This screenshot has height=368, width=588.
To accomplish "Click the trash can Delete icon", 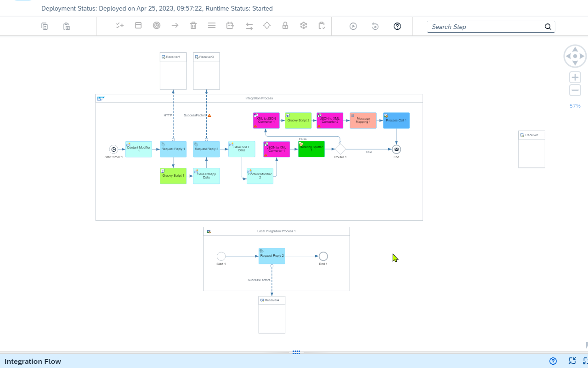I will [x=193, y=26].
